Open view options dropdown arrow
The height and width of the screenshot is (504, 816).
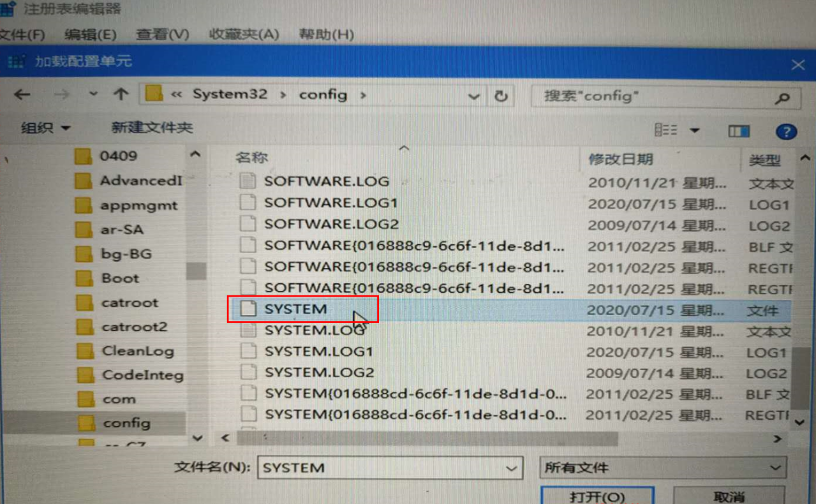(x=694, y=131)
